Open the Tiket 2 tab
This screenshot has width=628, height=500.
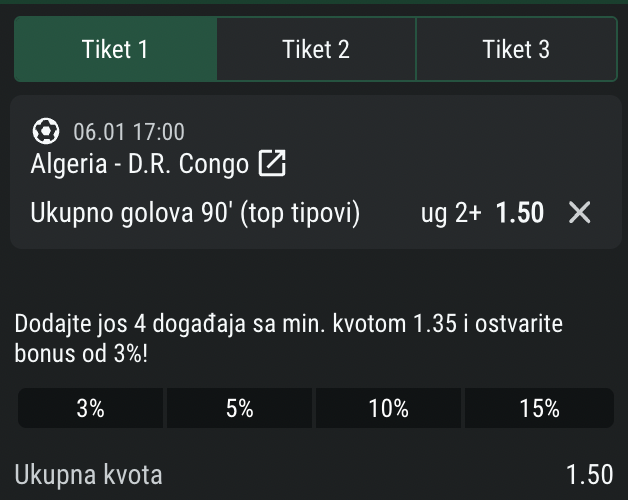(316, 49)
